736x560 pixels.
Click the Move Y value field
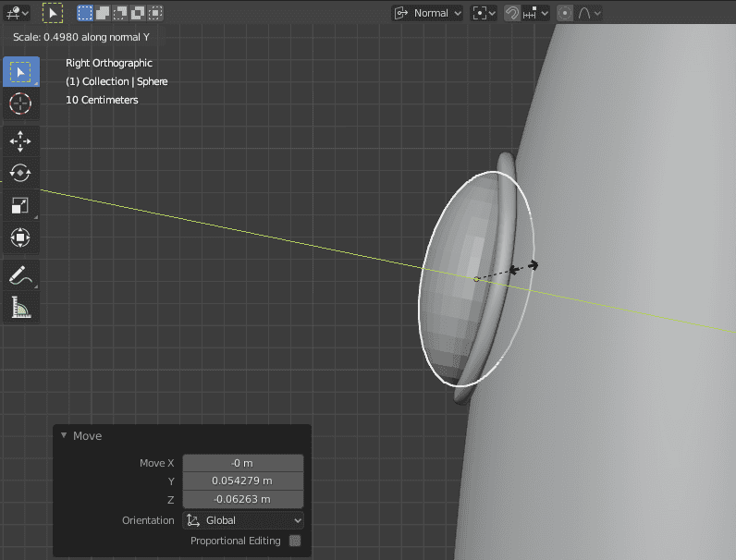point(243,481)
